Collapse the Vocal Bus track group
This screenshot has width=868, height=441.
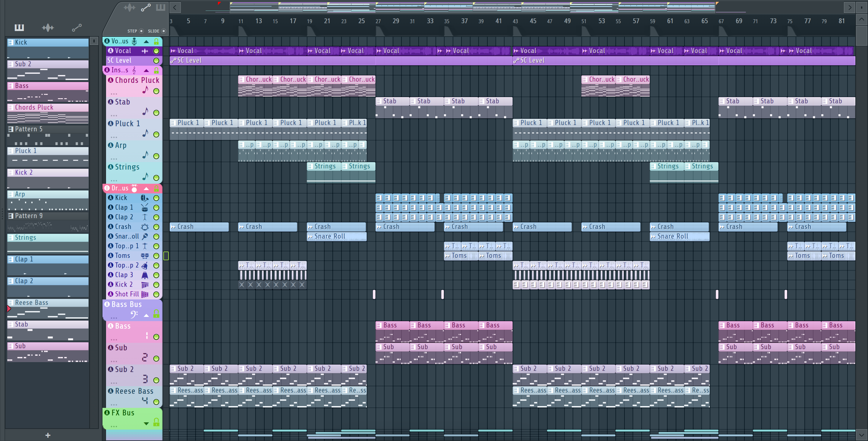(x=146, y=42)
